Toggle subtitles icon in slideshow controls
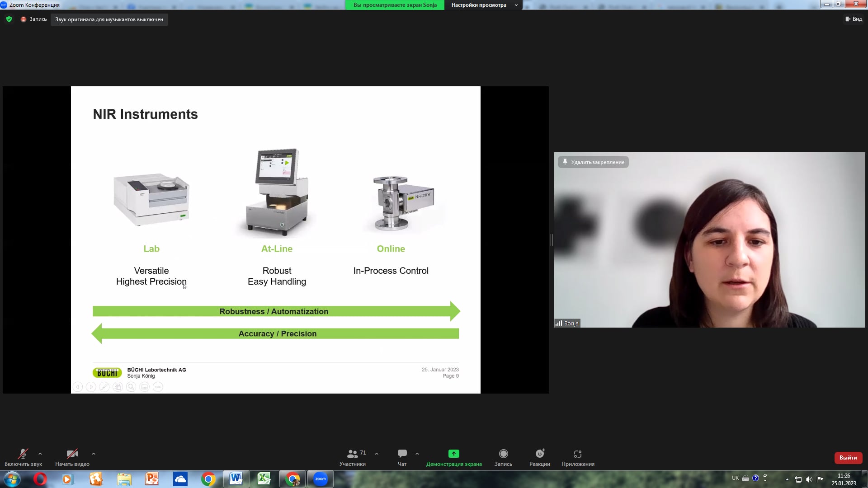868x488 pixels. [x=144, y=387]
